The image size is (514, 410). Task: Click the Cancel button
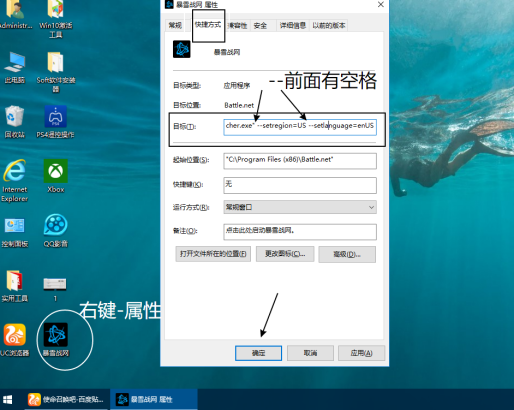click(310, 353)
